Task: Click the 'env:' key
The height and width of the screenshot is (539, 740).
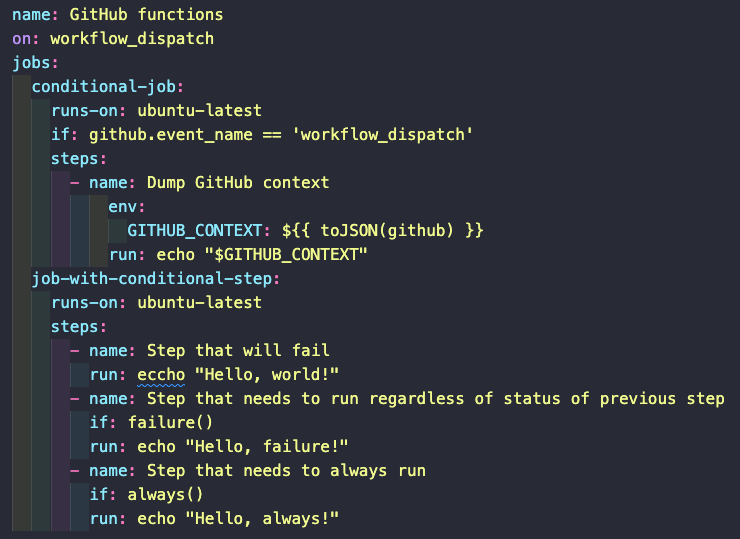Action: coord(127,207)
